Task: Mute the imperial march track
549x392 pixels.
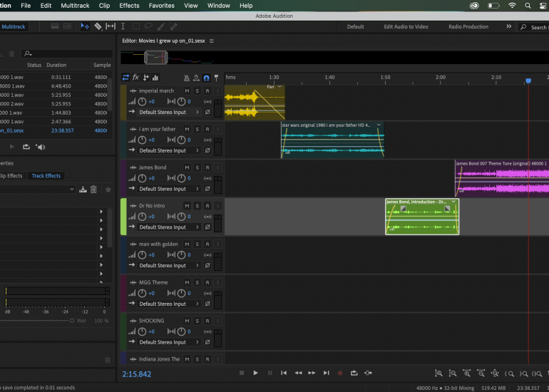Action: point(187,91)
